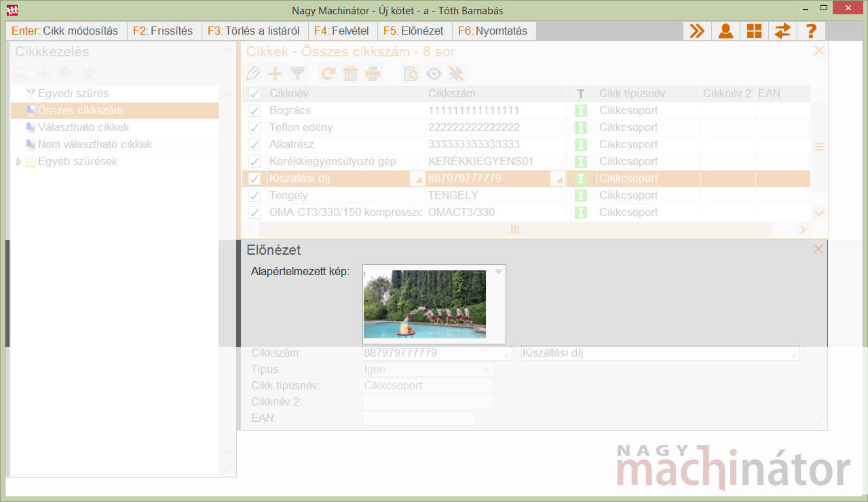
Task: Open the dropdown arrow on default image
Action: click(499, 272)
